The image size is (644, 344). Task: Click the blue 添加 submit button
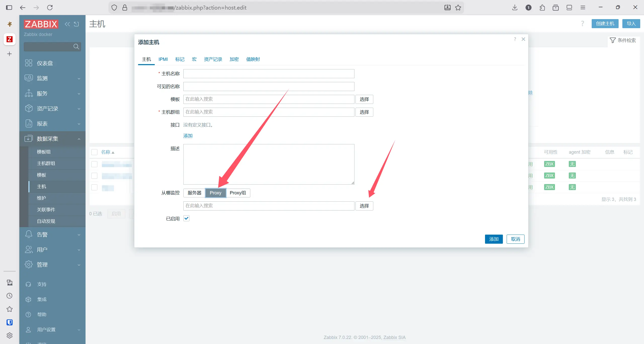494,239
